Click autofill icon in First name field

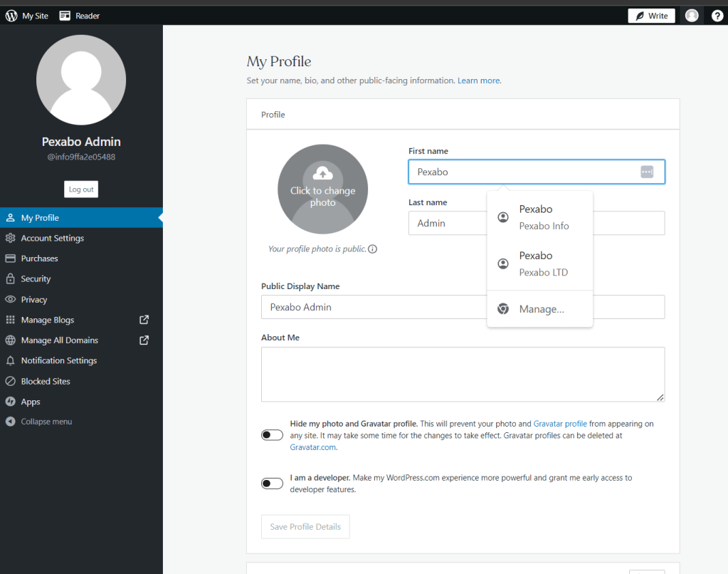pos(647,172)
